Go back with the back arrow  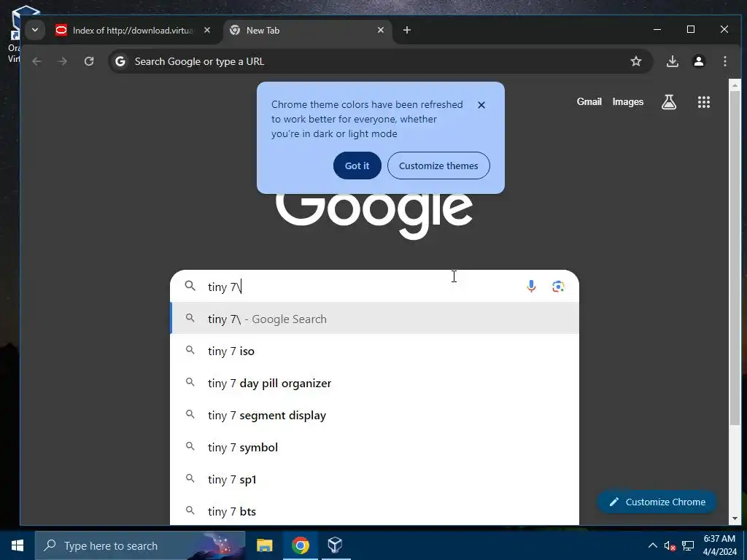coord(36,61)
